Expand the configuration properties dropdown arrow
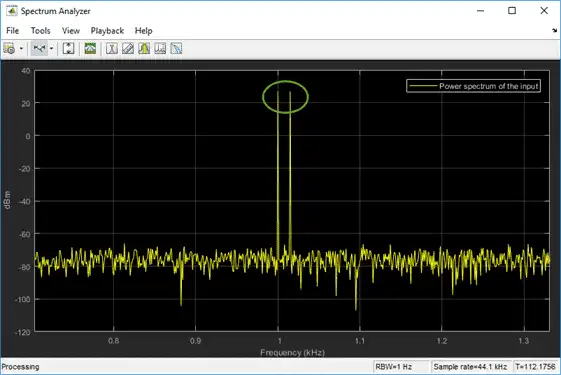 coord(21,48)
